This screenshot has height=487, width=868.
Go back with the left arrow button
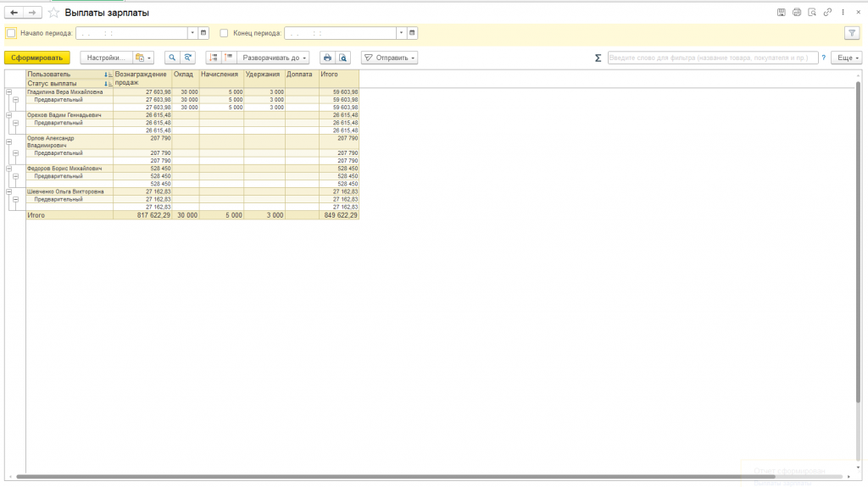pyautogui.click(x=14, y=12)
